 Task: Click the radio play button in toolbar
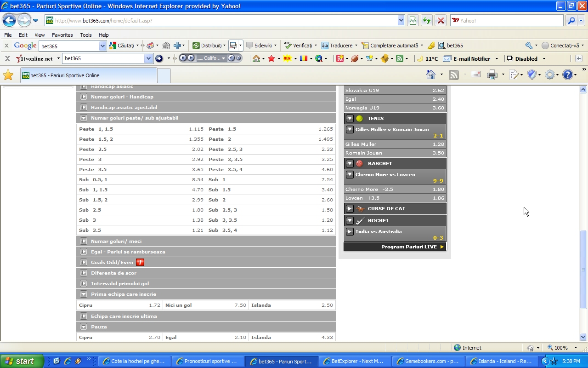(191, 58)
